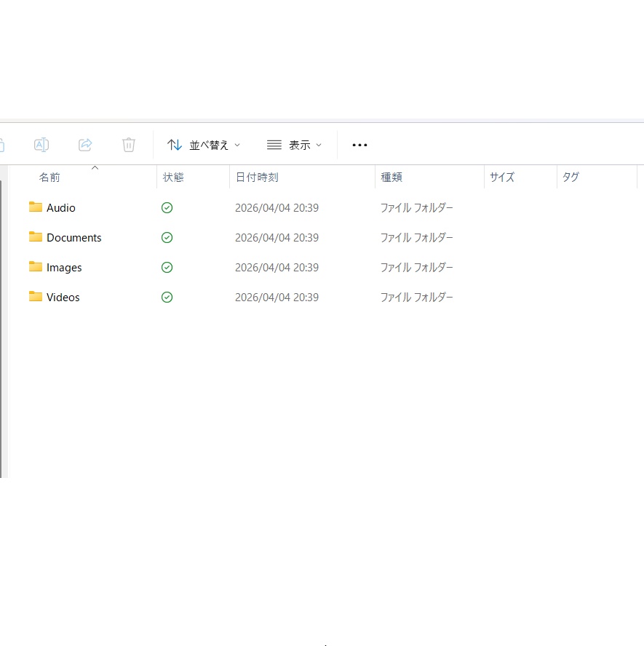
Task: Select the Videos folder icon
Action: click(x=36, y=296)
